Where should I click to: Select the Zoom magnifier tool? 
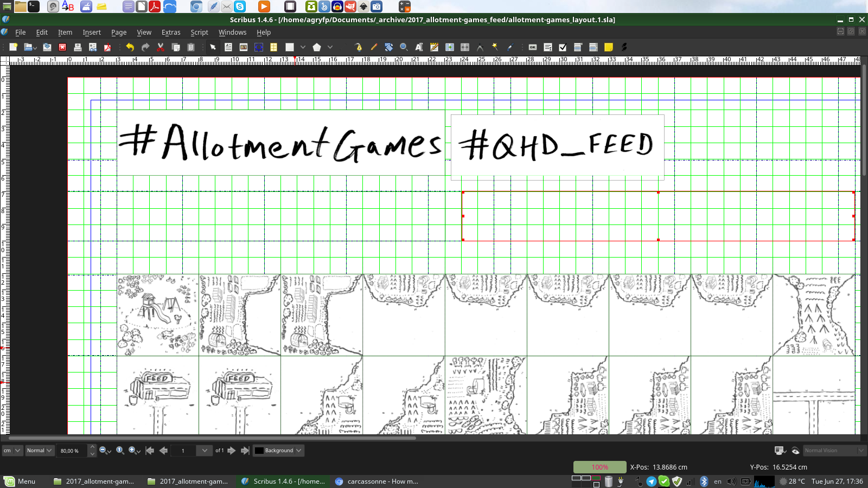404,47
